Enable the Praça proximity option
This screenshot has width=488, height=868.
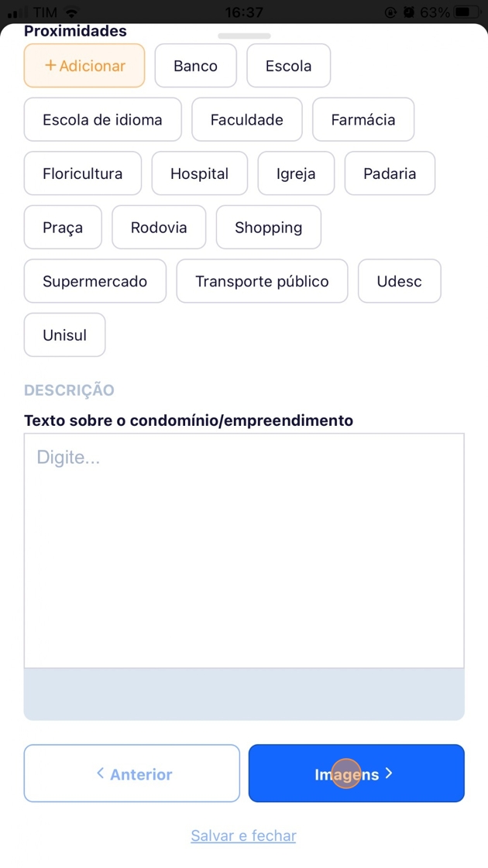tap(63, 228)
